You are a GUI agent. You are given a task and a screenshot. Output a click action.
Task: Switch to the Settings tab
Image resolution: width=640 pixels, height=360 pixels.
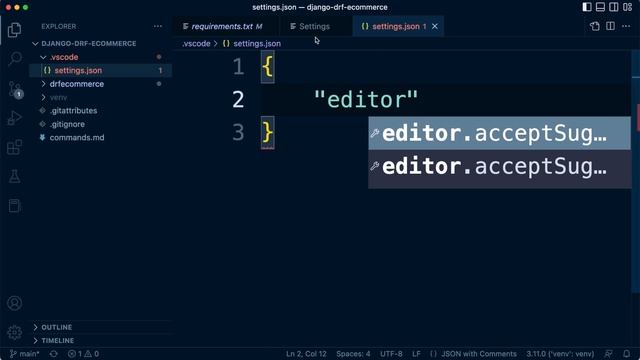click(314, 27)
